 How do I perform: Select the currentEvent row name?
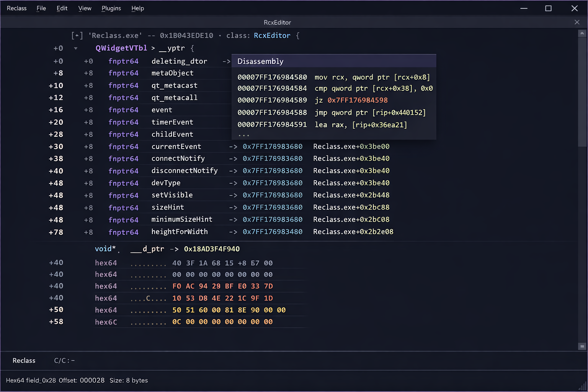176,147
